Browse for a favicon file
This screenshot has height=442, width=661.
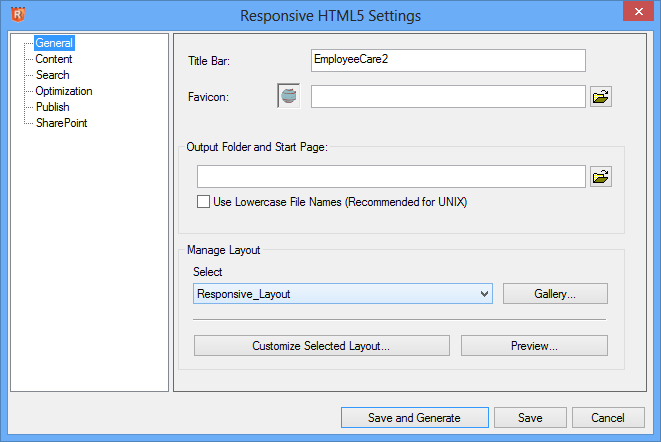pos(600,97)
